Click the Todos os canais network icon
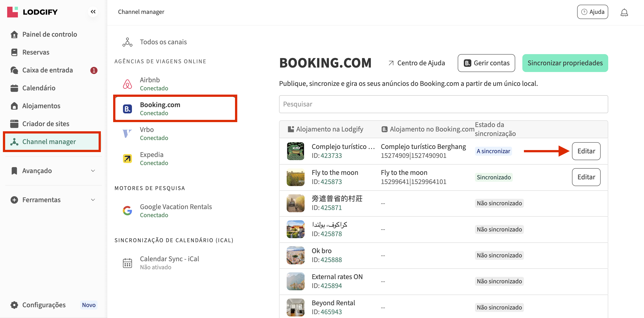The image size is (644, 318). coord(127,42)
